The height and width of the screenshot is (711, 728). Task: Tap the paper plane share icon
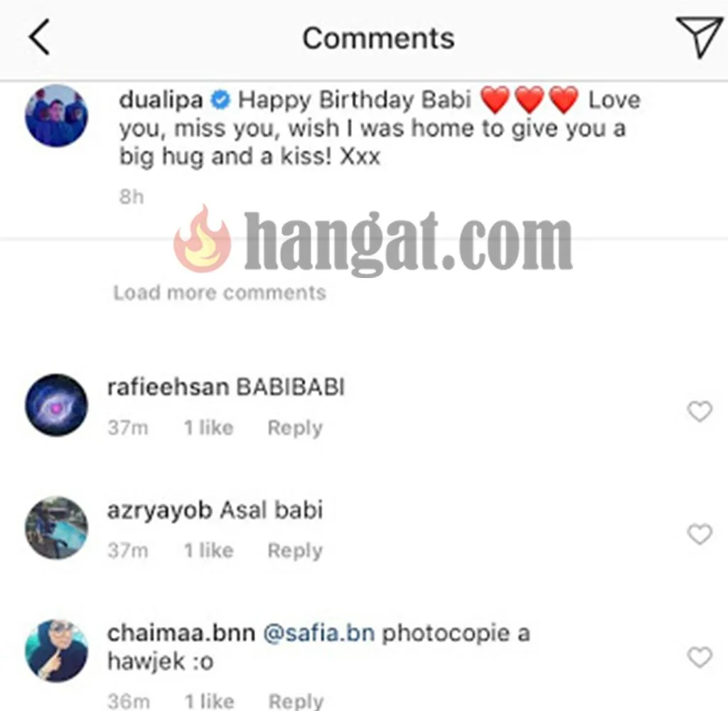700,37
